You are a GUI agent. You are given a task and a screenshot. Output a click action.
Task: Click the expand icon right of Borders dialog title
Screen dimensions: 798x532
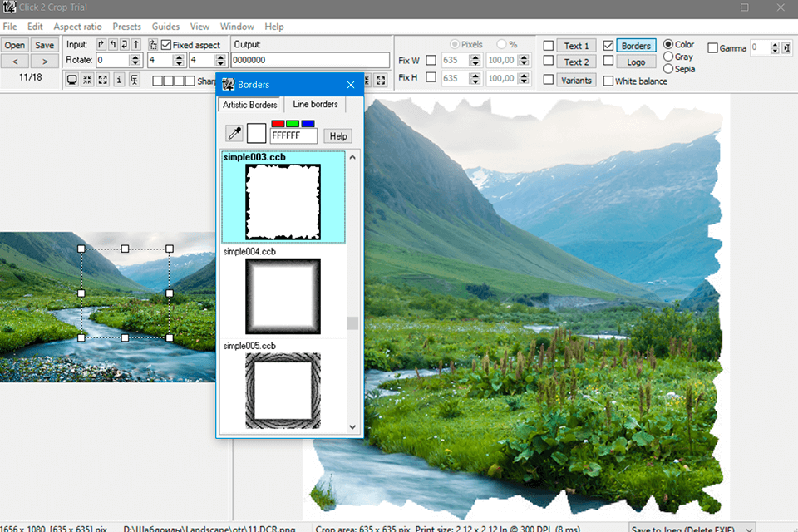(x=381, y=80)
